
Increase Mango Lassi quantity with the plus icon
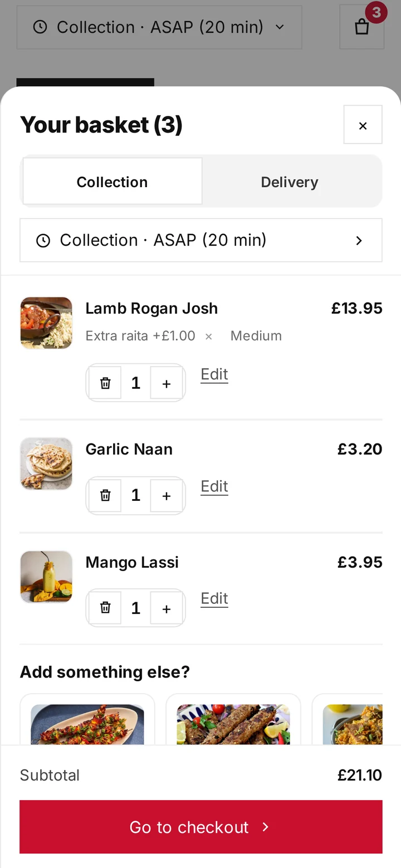(166, 608)
